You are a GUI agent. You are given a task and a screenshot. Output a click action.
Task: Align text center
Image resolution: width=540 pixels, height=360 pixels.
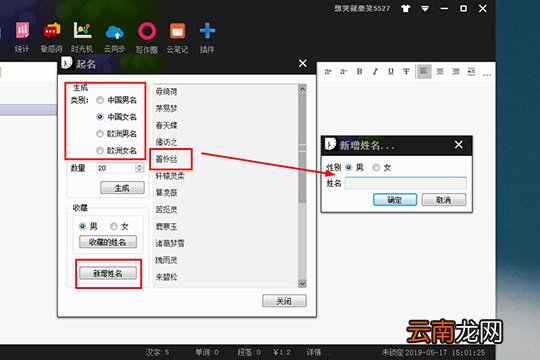tap(440, 72)
